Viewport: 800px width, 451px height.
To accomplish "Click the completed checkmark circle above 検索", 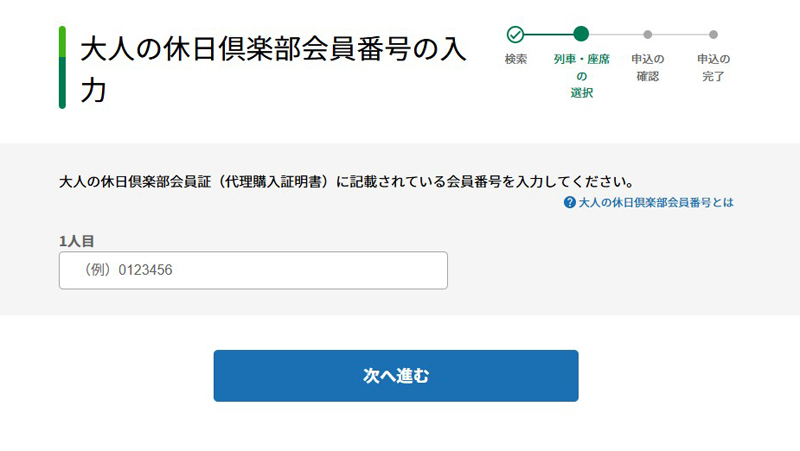I will pyautogui.click(x=515, y=34).
